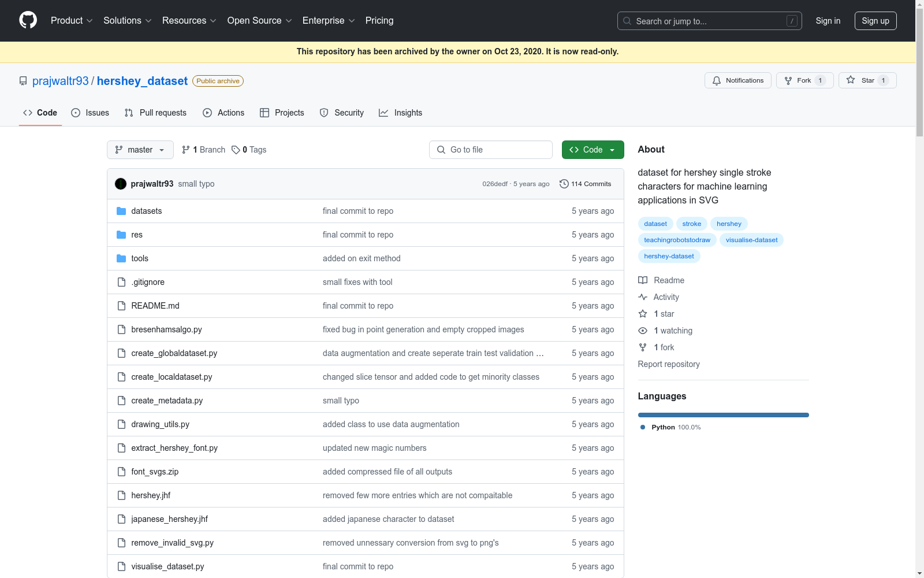Click the Readme book icon
924x578 pixels.
coord(643,280)
